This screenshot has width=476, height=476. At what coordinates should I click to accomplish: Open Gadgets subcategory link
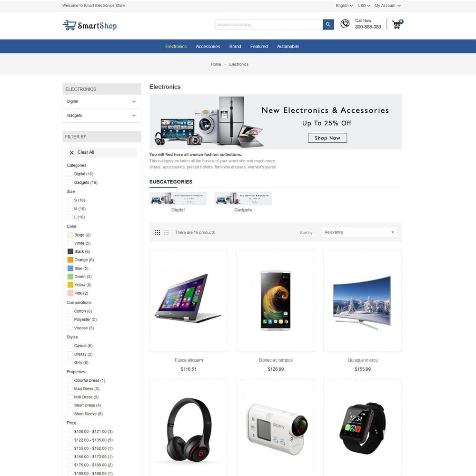243,210
